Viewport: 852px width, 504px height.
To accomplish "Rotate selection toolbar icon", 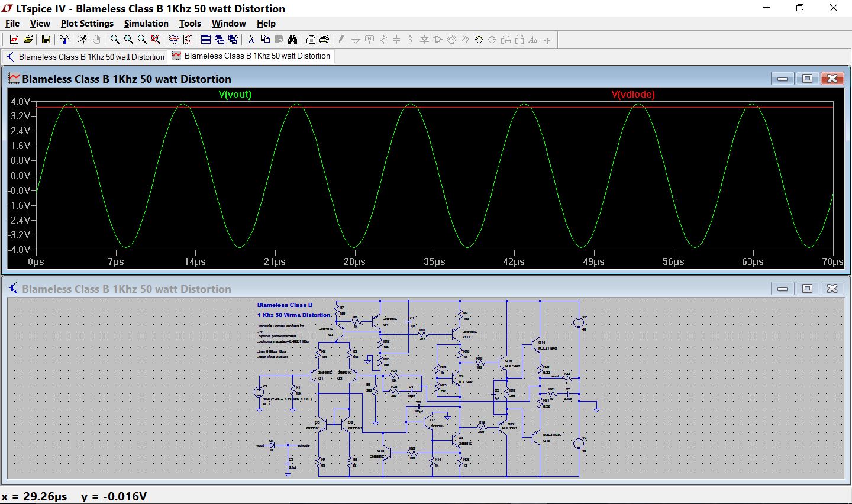I will point(506,40).
